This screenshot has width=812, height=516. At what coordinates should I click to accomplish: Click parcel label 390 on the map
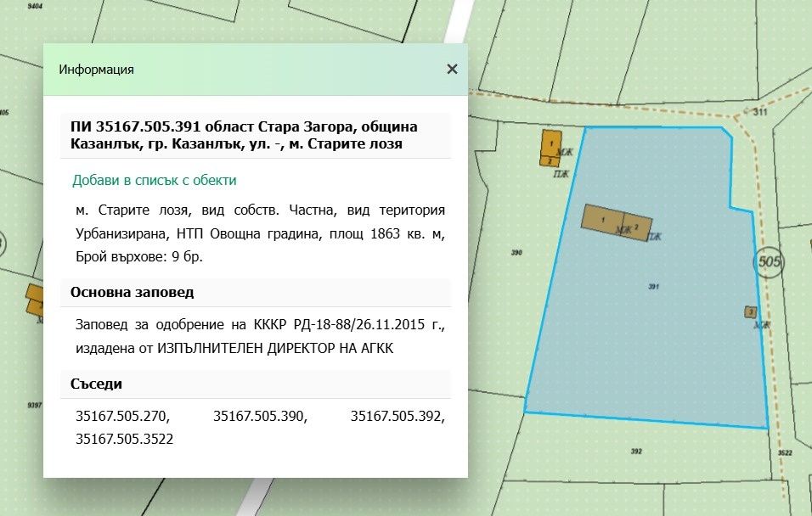pyautogui.click(x=516, y=253)
